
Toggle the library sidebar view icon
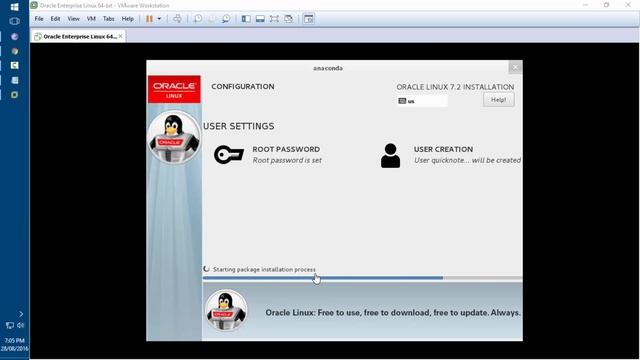[x=246, y=19]
